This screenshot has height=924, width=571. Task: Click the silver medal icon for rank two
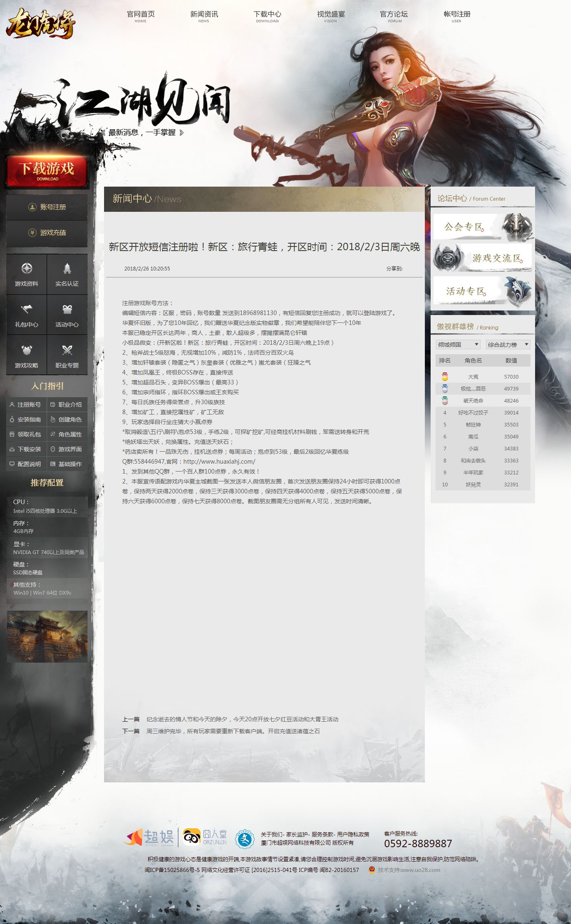click(445, 389)
